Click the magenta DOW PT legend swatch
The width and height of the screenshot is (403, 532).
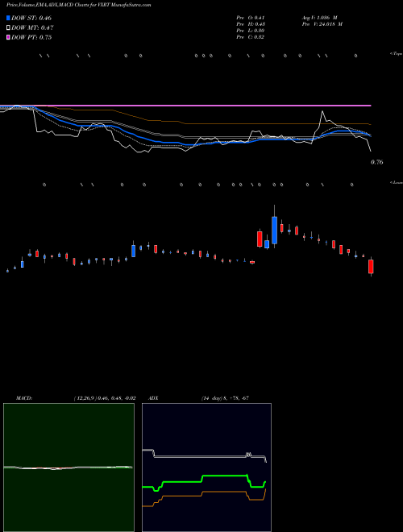(8, 37)
